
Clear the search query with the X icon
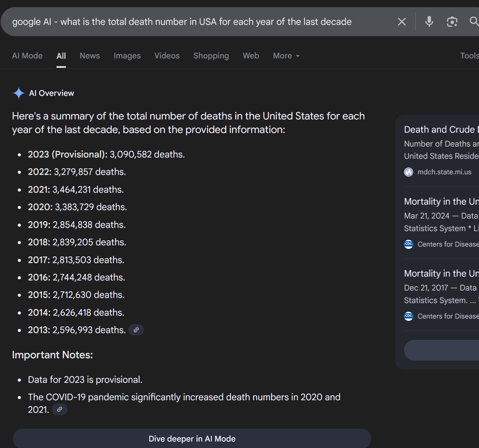coord(402,22)
